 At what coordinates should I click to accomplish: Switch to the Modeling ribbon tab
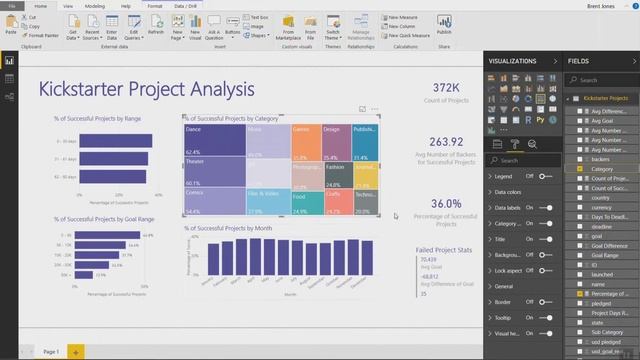click(x=95, y=6)
